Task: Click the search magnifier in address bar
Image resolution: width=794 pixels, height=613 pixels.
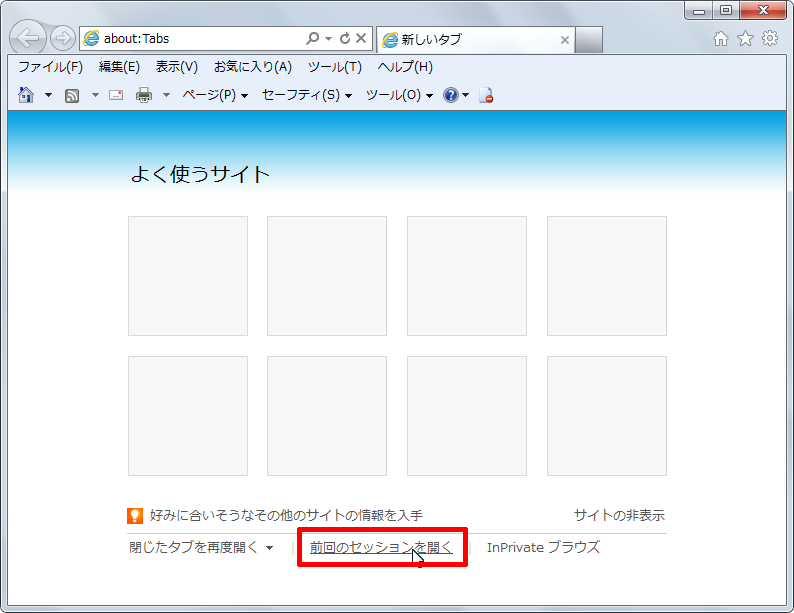Action: point(313,38)
